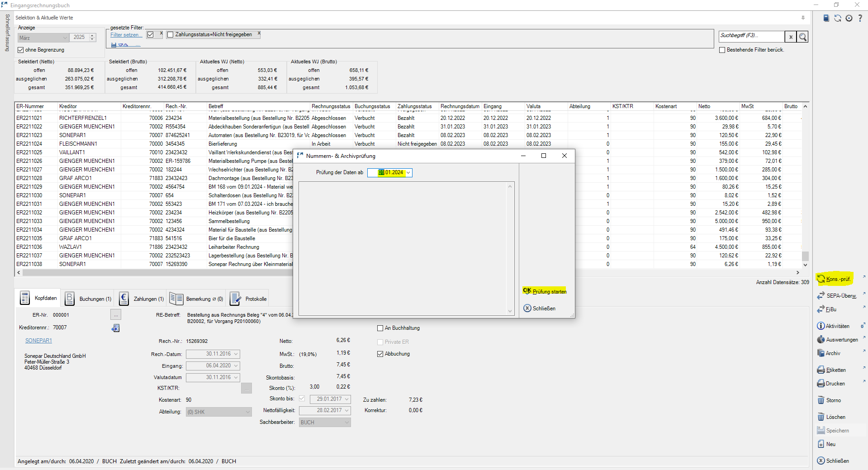Click the 'Filter setzen...' link
868x470 pixels.
[x=126, y=35]
